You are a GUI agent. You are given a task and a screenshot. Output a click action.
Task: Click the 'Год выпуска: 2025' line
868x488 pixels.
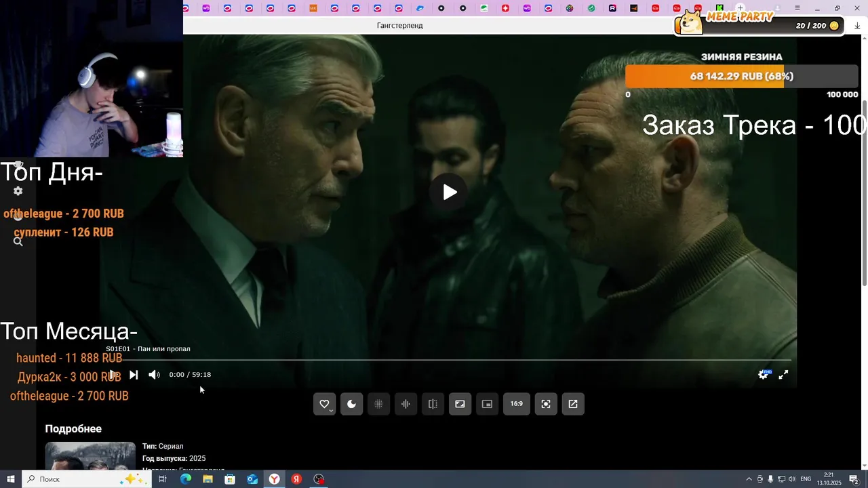174,458
